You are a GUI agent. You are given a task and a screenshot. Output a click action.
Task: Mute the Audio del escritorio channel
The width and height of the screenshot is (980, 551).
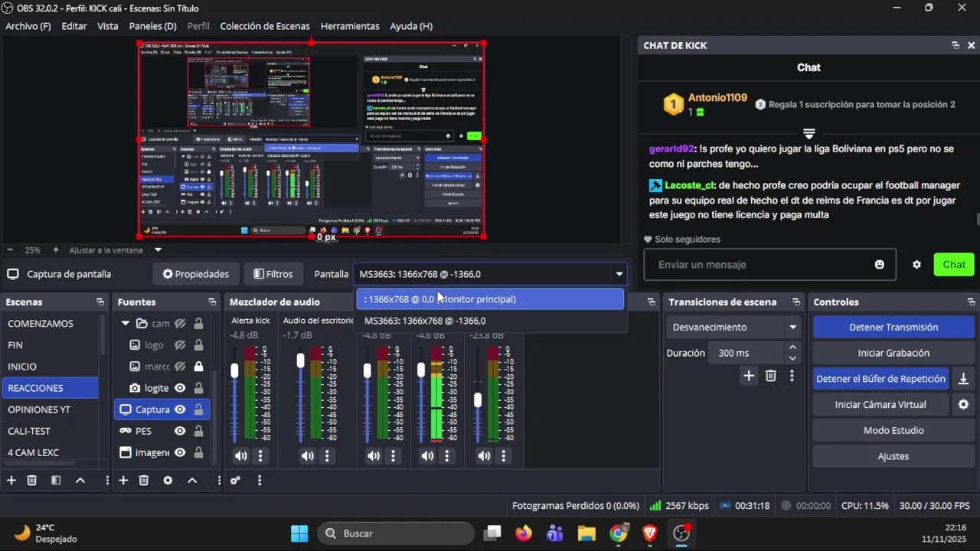coord(307,456)
